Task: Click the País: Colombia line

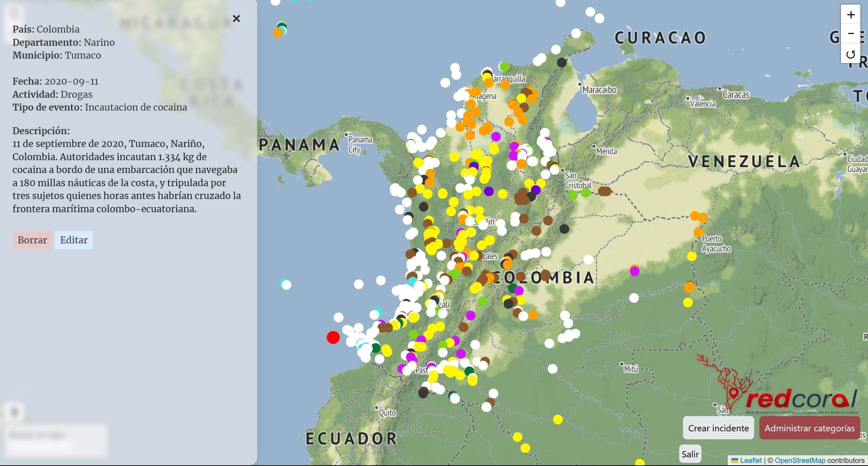Action: (46, 29)
